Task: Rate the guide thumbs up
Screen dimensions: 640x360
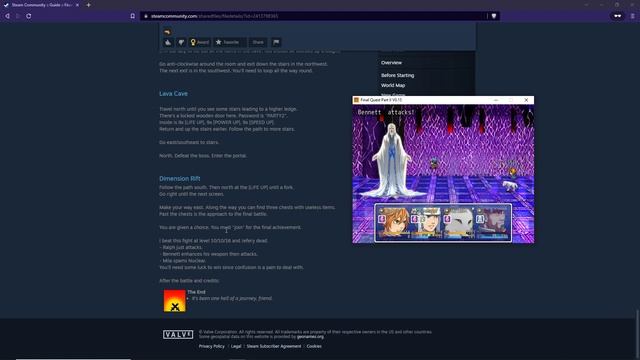Action: [168, 42]
